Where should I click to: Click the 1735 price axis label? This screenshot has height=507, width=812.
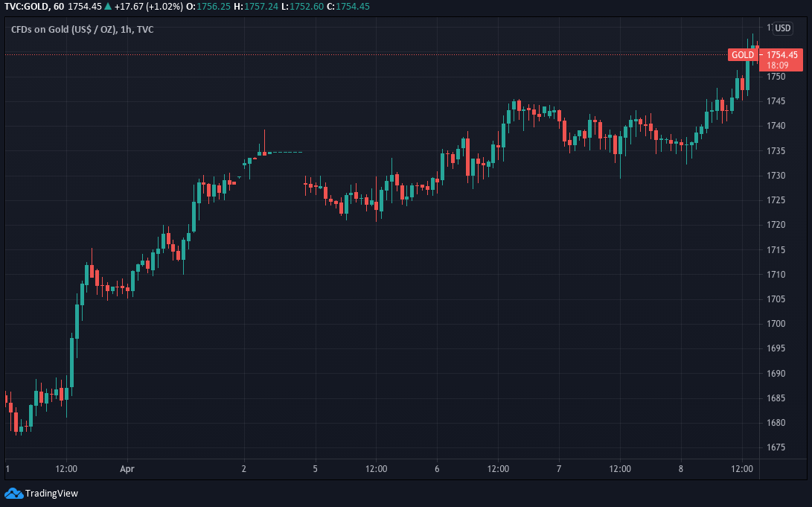[x=776, y=150]
